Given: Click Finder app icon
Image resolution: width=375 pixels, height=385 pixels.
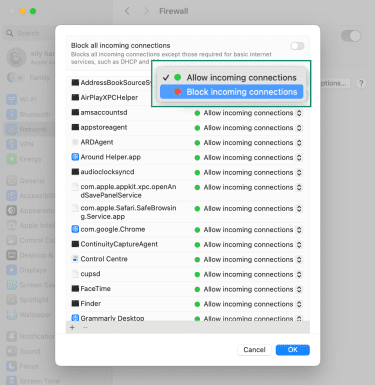Looking at the screenshot, I should 75,303.
